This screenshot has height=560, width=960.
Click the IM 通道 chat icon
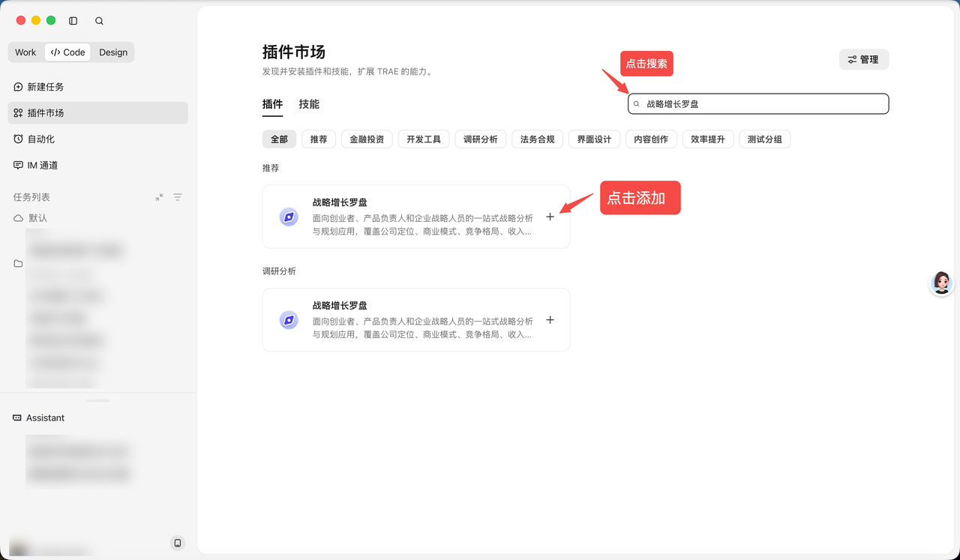(19, 165)
